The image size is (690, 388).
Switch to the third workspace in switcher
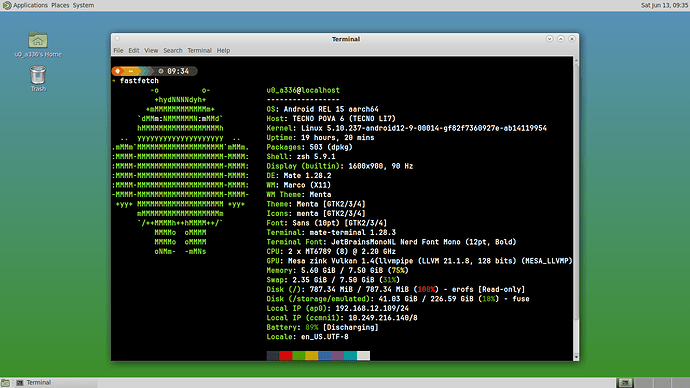[662, 383]
